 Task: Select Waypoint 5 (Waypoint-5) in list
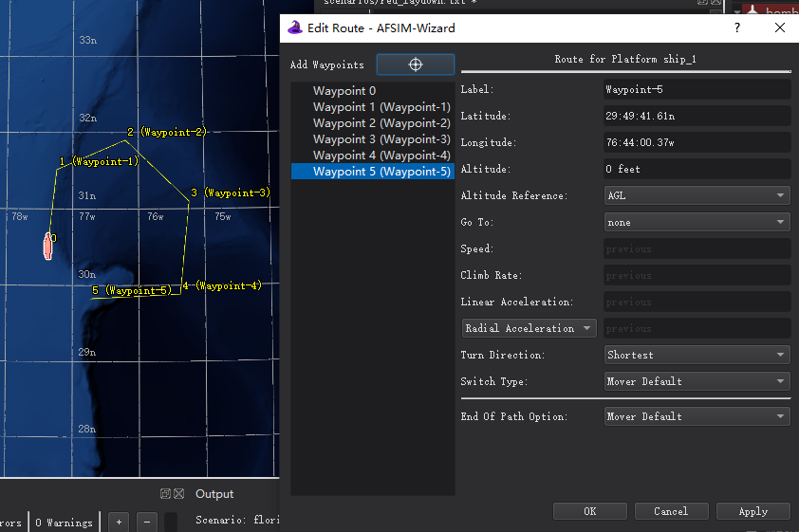coord(373,172)
